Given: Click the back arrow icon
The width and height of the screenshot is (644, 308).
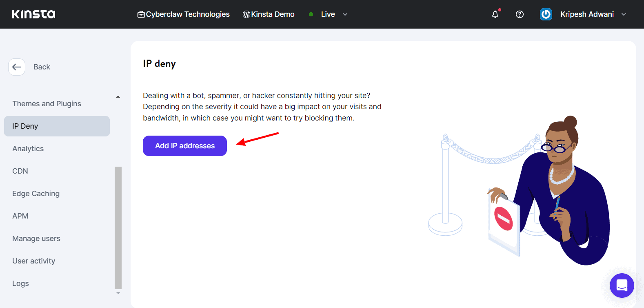Looking at the screenshot, I should coord(17,67).
